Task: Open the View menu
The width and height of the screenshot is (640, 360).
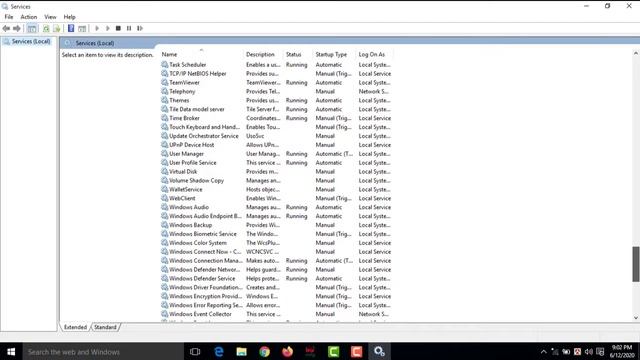Action: tap(50, 17)
